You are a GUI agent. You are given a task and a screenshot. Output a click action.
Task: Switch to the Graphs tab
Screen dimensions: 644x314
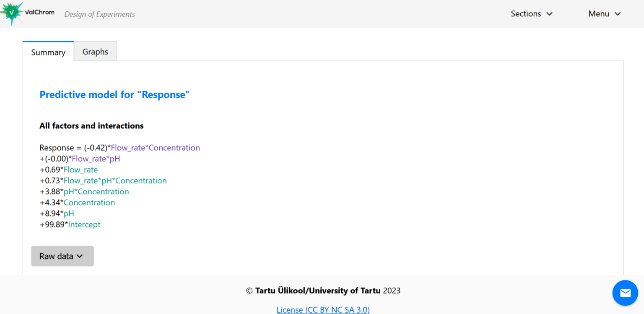coord(95,51)
